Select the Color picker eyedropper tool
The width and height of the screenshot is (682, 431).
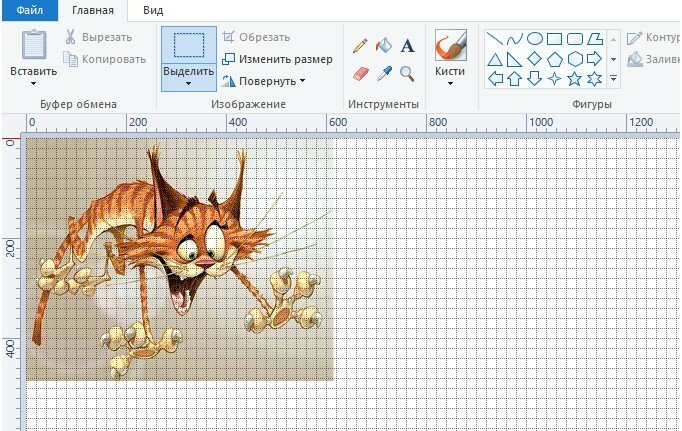click(x=384, y=74)
